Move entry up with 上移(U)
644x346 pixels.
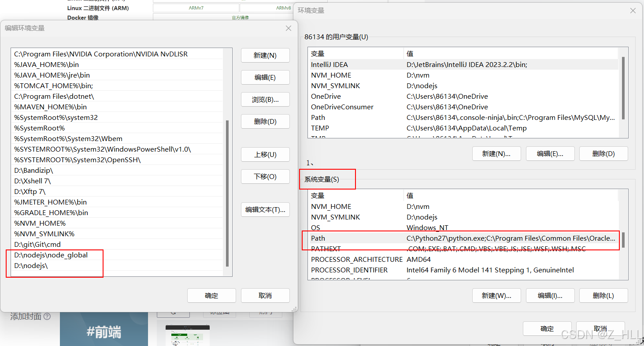pyautogui.click(x=265, y=155)
